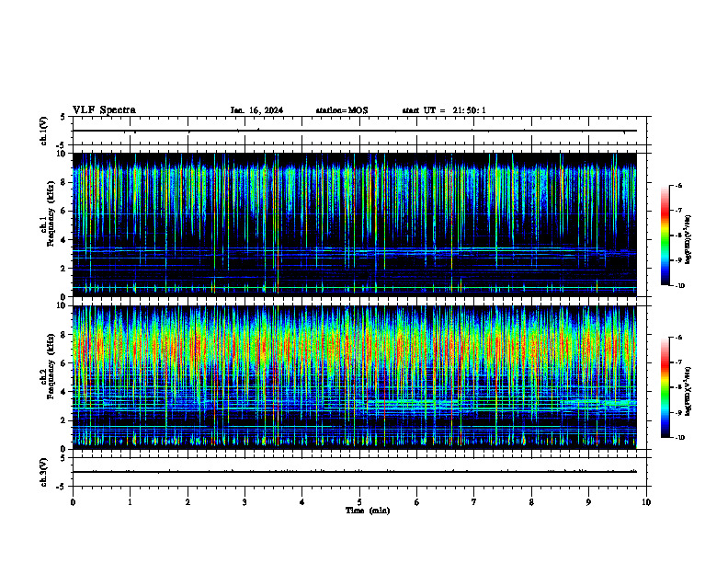Click the "-6" value on ch.1 colorbar
Viewport: 728px width, 563px height.
[678, 185]
